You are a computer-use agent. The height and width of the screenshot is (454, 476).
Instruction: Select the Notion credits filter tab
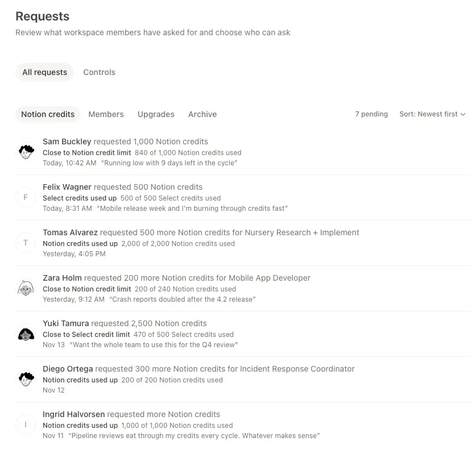pyautogui.click(x=48, y=114)
